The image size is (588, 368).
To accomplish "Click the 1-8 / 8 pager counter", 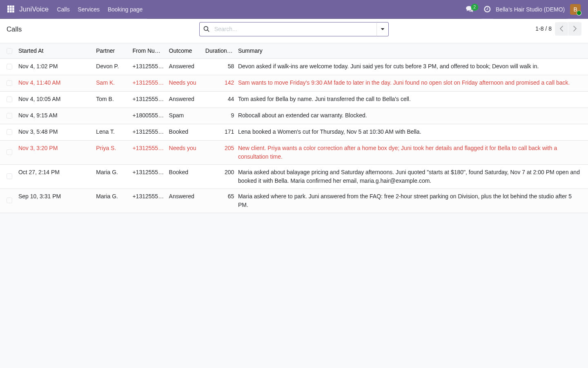I will (543, 29).
